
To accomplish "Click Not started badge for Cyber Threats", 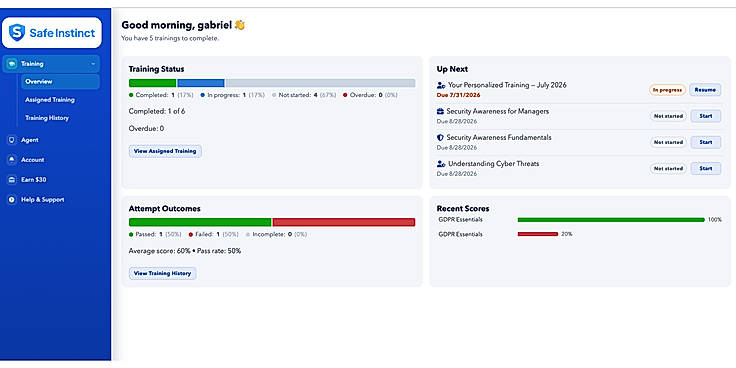I will pyautogui.click(x=668, y=169).
